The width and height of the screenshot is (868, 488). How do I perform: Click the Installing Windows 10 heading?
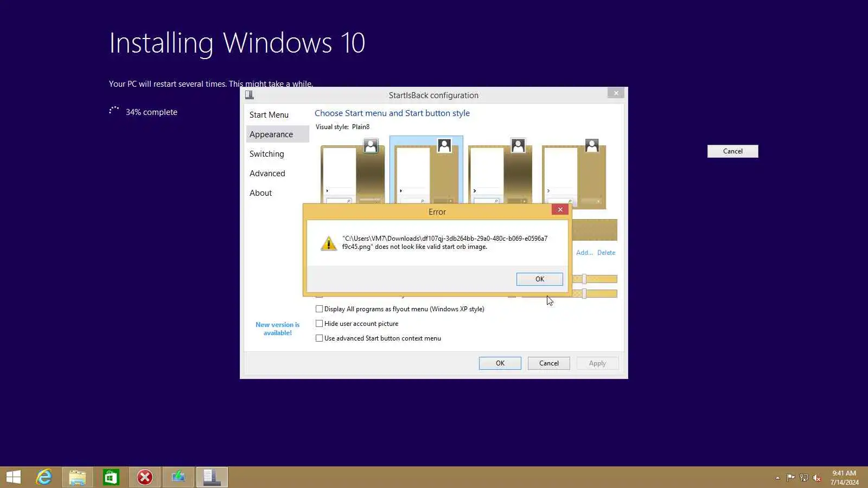(x=237, y=43)
